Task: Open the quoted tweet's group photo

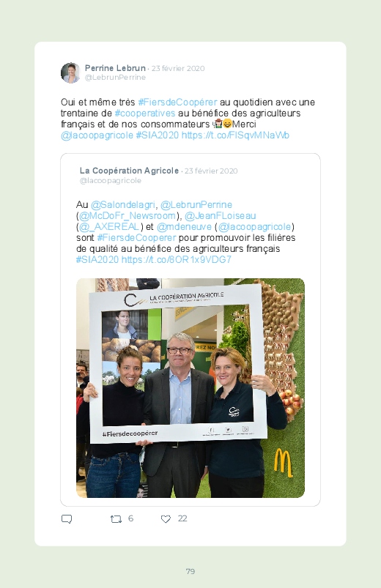Action: tap(190, 388)
